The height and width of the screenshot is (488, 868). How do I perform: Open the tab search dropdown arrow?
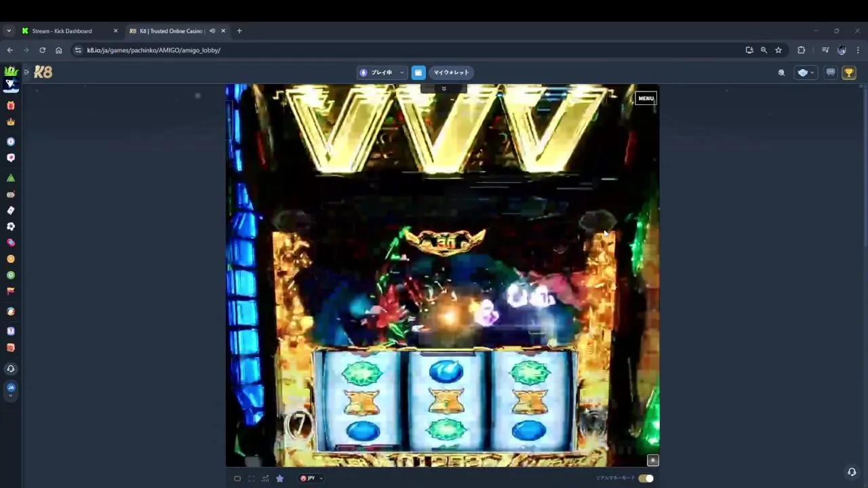9,30
